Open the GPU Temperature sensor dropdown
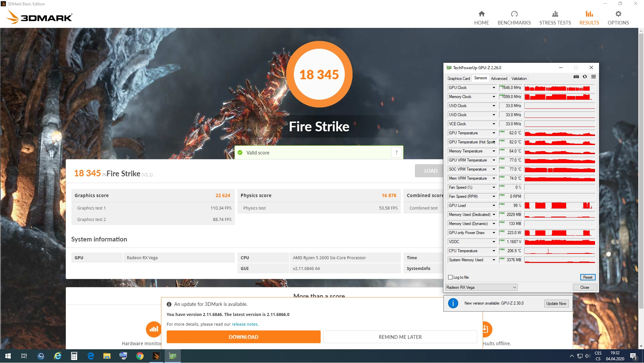Screen dimensions: 644x363 pyautogui.click(x=493, y=133)
